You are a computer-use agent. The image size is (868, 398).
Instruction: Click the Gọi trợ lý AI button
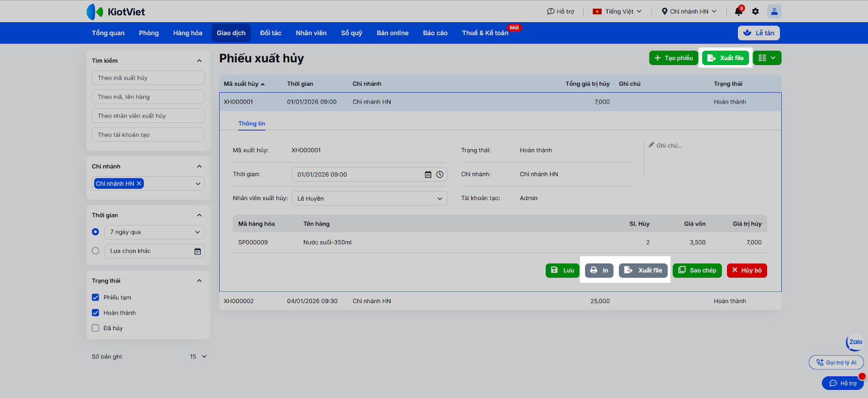836,362
